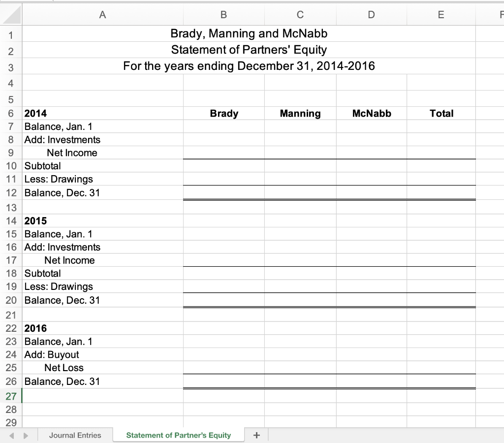Select column E header
This screenshot has height=443, width=504.
[x=441, y=14]
